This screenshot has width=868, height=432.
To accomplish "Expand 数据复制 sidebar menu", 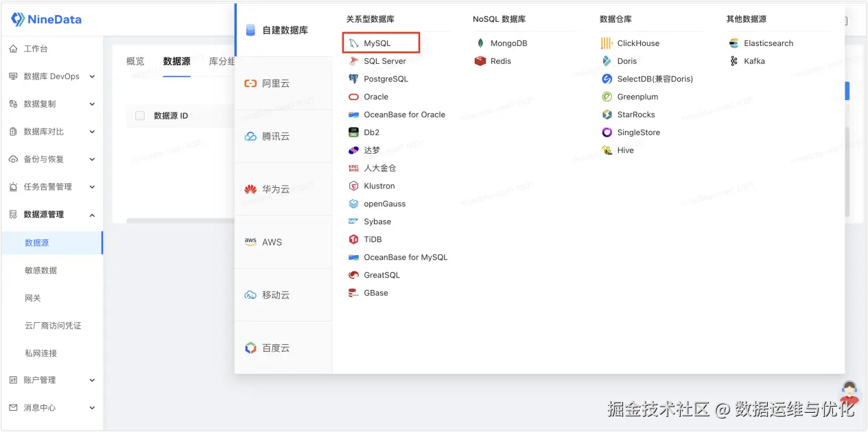I will coord(52,104).
